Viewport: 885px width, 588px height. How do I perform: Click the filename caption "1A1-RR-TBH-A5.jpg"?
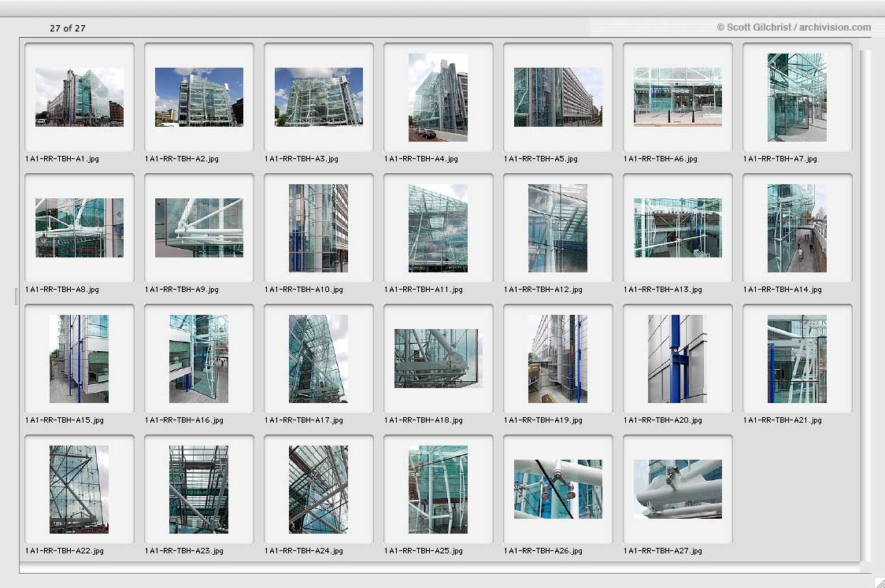pos(541,159)
